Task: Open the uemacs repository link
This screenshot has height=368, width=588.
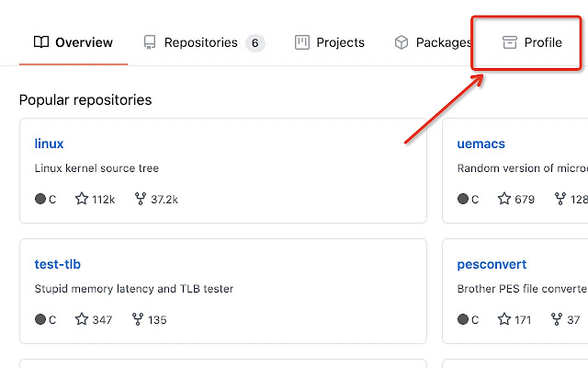Action: point(481,144)
